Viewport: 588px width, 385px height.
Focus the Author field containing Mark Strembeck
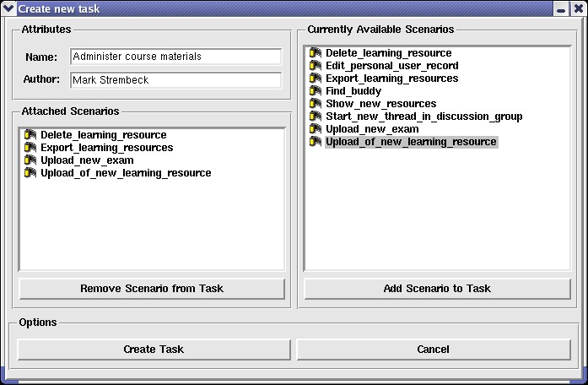click(175, 80)
